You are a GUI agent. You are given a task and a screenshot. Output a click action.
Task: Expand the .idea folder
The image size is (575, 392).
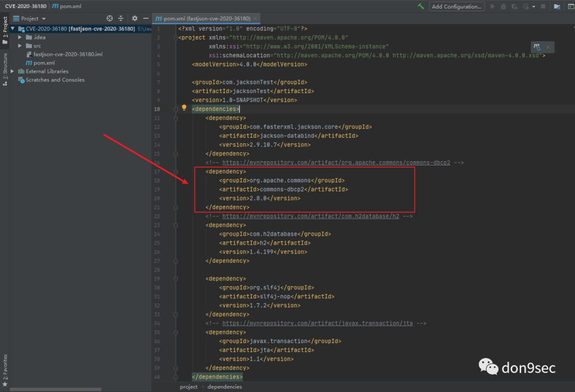(x=20, y=37)
